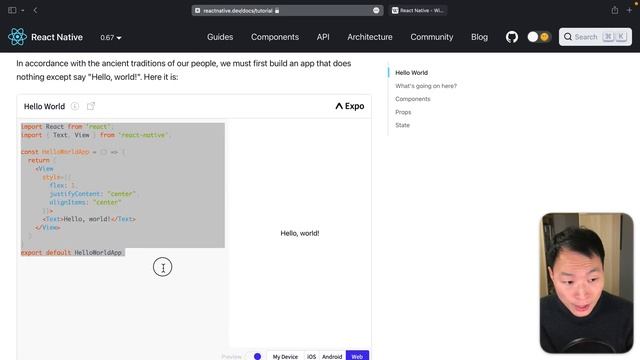The height and width of the screenshot is (360, 640).
Task: Click the 'export default HelloWorldApp' code line
Action: 71,253
